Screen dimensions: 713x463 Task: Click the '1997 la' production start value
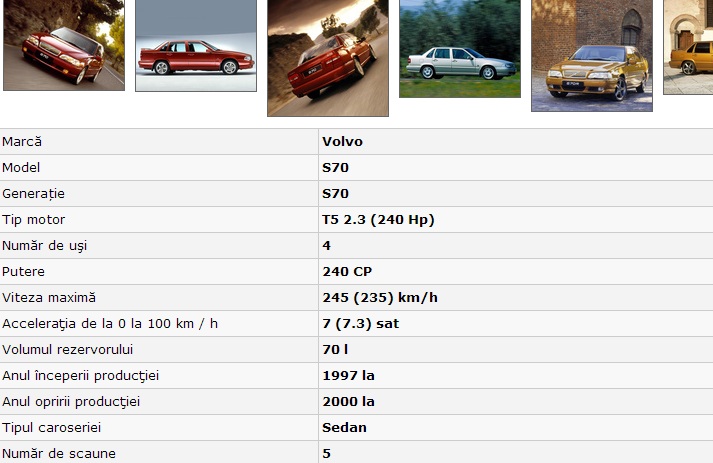click(x=348, y=376)
